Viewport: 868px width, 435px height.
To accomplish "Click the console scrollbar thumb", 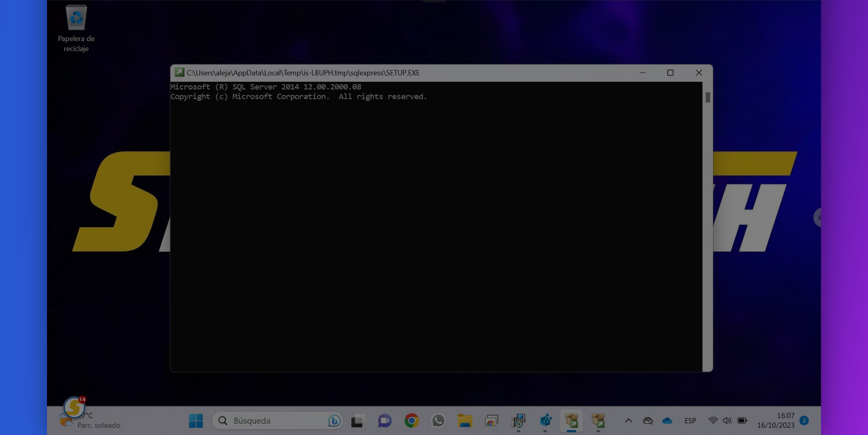I will (708, 97).
